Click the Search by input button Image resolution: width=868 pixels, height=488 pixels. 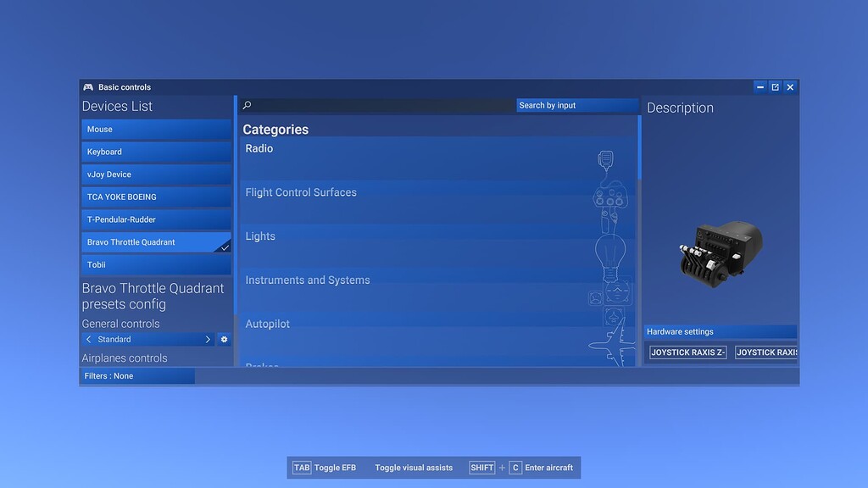tap(577, 105)
